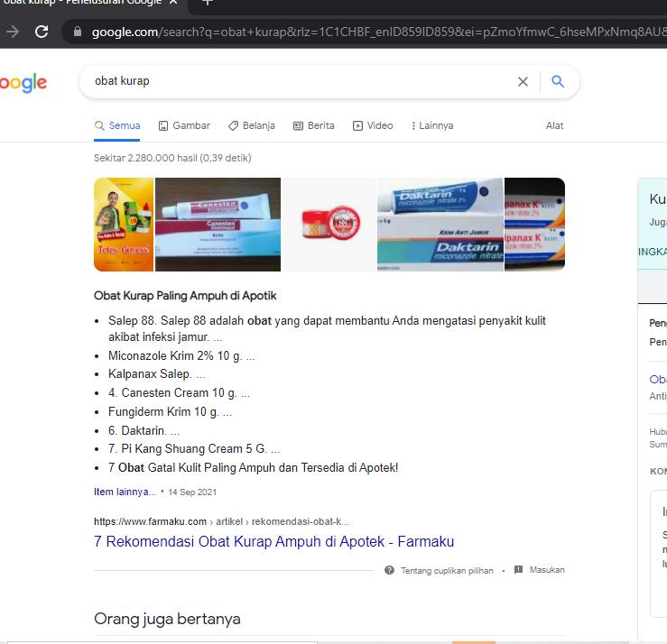Open the Canesten cream thumbnail
The width and height of the screenshot is (667, 644).
pos(218,225)
